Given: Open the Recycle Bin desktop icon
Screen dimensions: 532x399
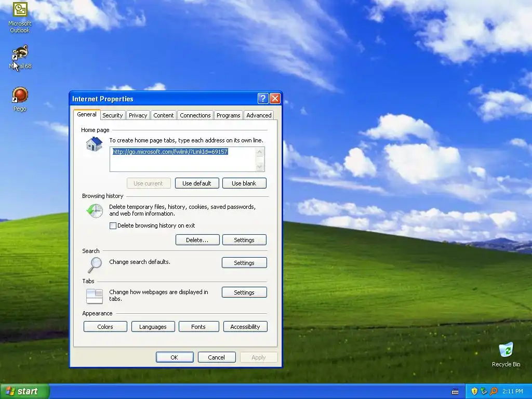Looking at the screenshot, I should tap(506, 350).
